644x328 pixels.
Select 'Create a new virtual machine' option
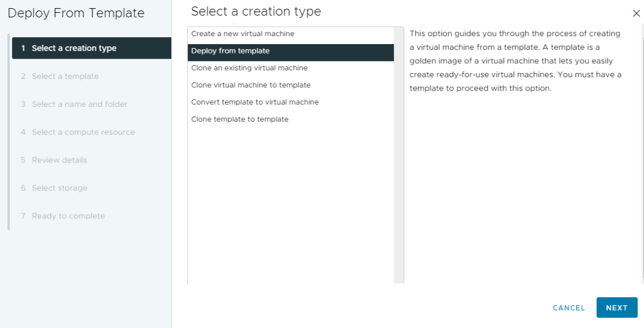pos(291,34)
